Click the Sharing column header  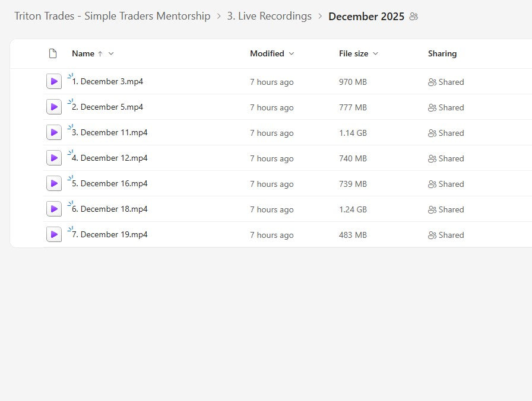442,54
